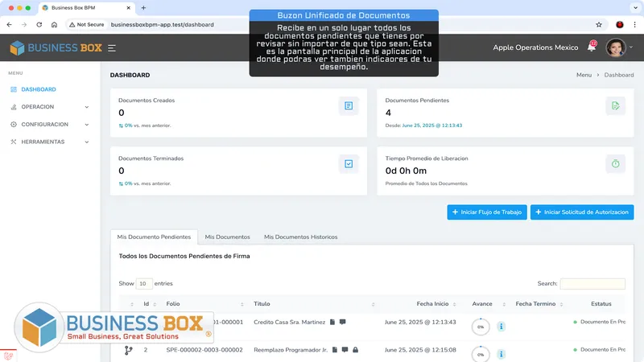644x362 pixels.
Task: Click folio SPE-000002-0003-000002
Action: (204, 350)
